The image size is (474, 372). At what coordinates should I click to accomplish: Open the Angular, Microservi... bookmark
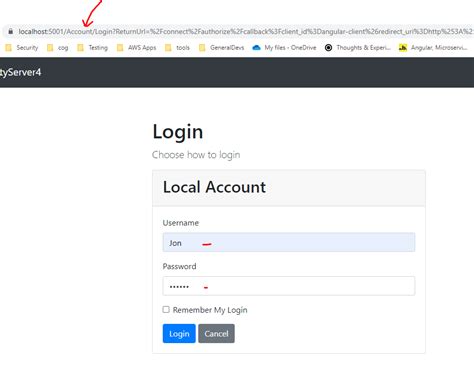433,48
